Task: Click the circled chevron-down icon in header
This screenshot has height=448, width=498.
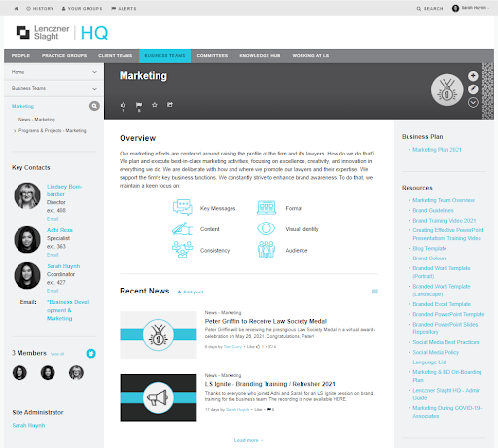Action: (473, 103)
